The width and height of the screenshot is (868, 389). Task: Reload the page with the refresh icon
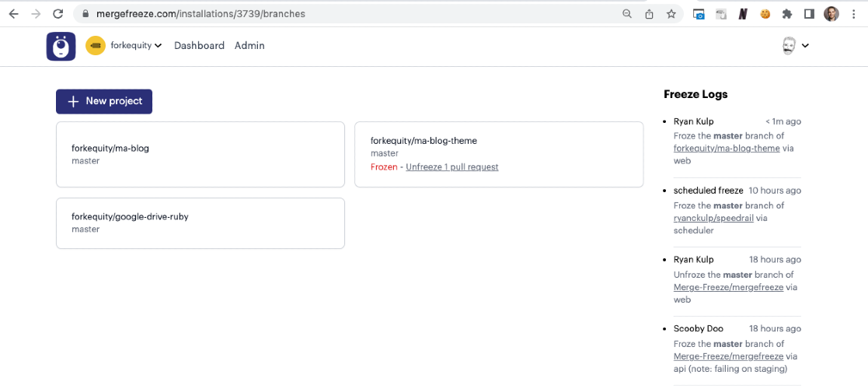coord(58,15)
